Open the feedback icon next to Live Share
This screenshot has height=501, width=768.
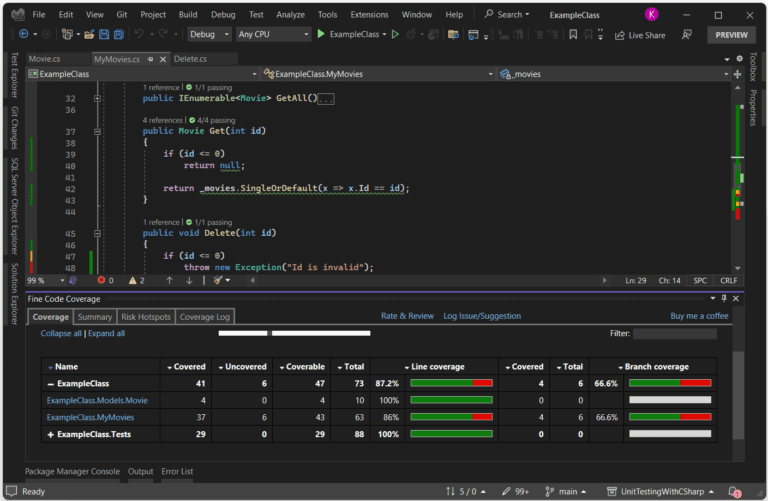coord(687,34)
